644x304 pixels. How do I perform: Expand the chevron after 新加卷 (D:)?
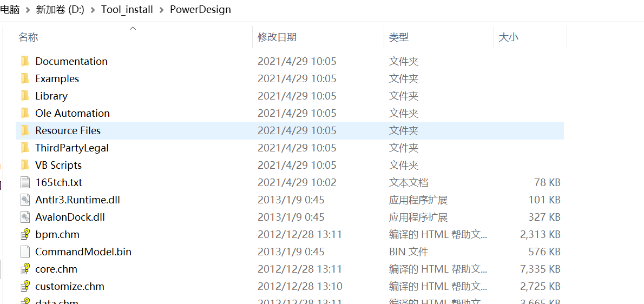click(x=93, y=10)
